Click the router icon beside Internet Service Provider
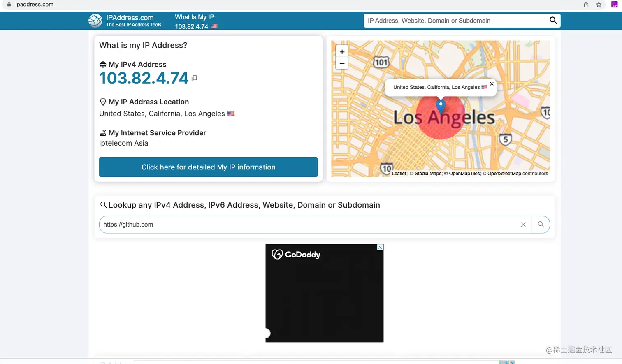The height and width of the screenshot is (364, 622). 103,133
